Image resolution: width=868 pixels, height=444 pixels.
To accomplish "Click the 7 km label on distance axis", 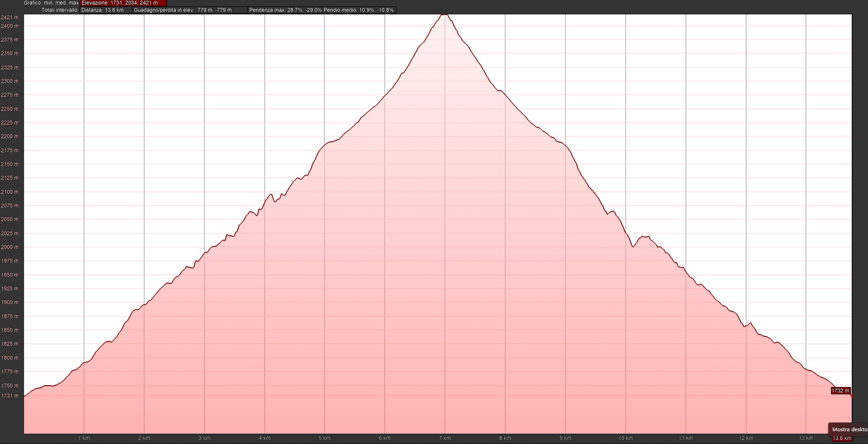I will pyautogui.click(x=445, y=439).
